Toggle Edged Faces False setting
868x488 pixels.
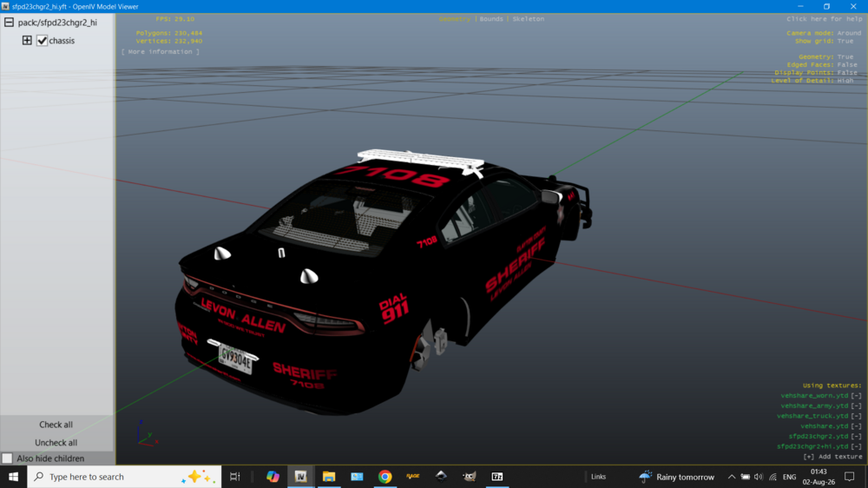822,65
